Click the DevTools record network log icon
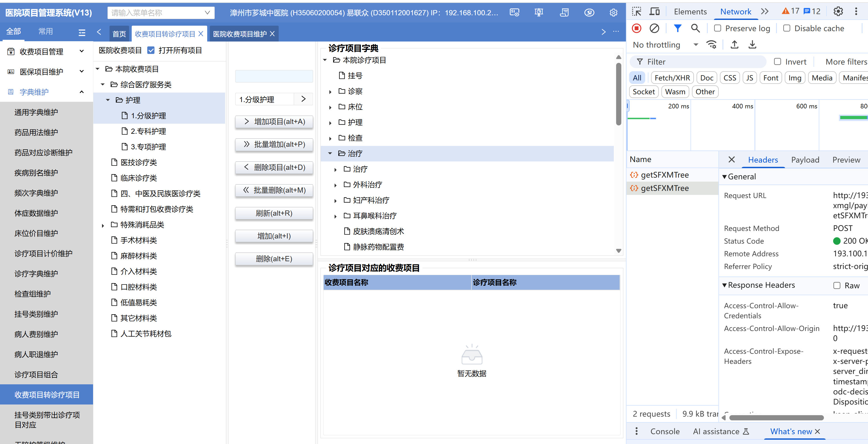The image size is (868, 444). coord(637,28)
